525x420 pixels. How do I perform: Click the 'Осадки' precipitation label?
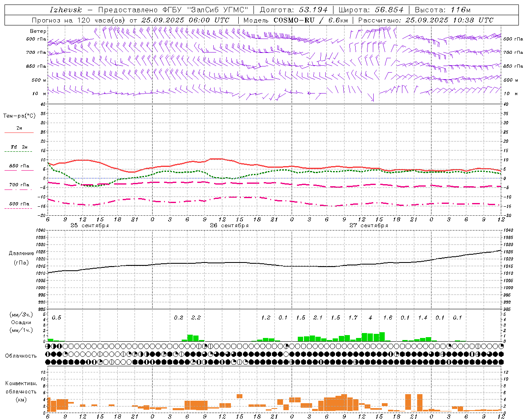pyautogui.click(x=21, y=322)
